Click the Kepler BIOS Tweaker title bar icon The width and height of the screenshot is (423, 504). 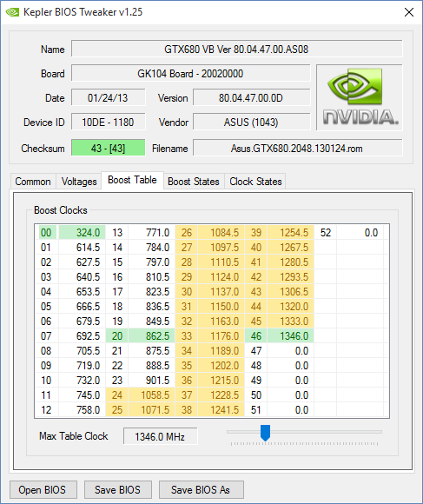point(12,12)
